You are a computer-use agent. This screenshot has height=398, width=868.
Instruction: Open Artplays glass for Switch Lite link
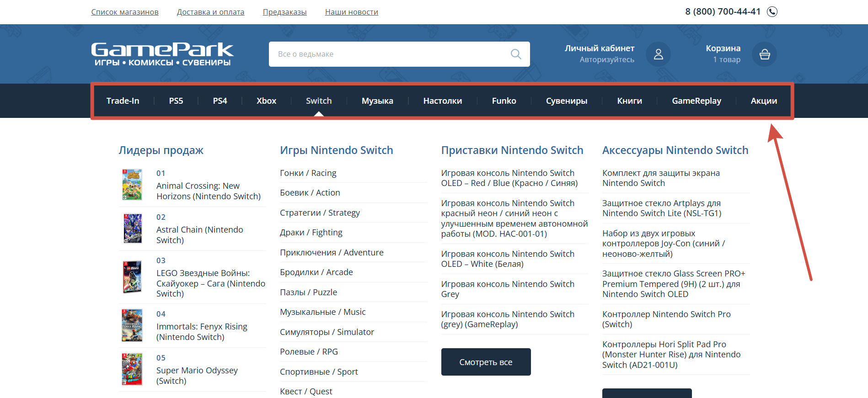click(662, 208)
